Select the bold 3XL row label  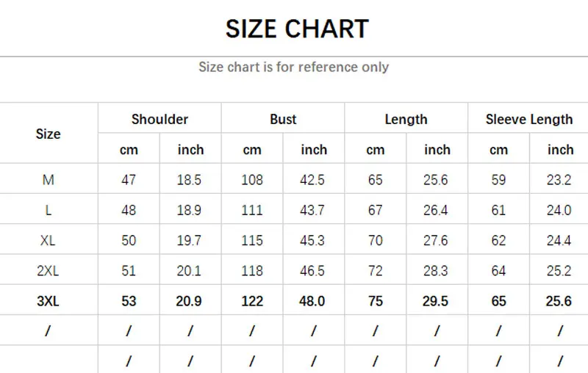coord(48,301)
